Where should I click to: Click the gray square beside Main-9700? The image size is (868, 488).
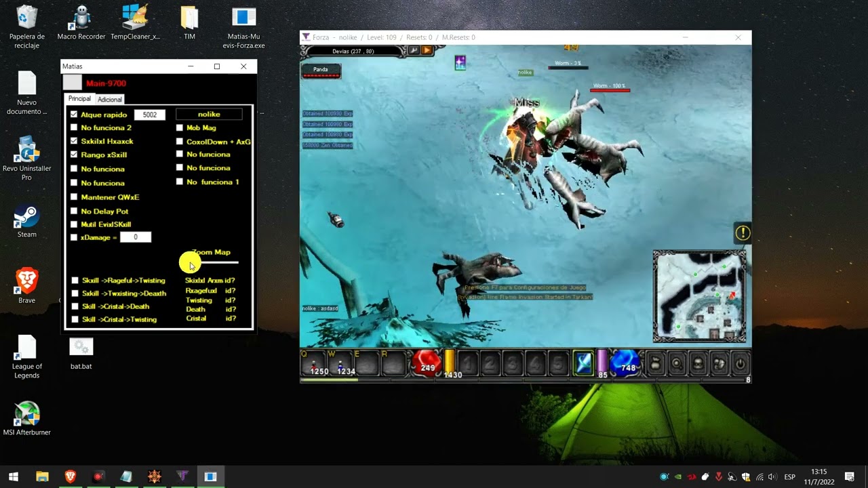(73, 83)
